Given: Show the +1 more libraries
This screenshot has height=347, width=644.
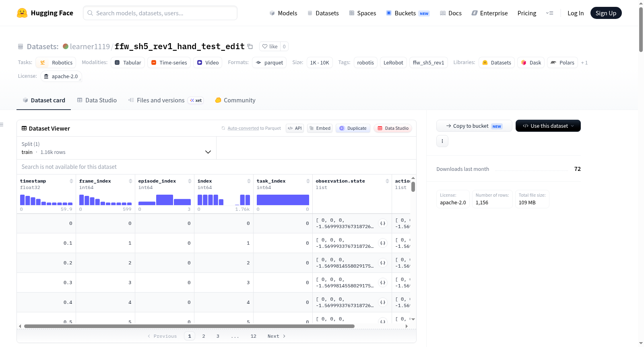Looking at the screenshot, I should (584, 63).
